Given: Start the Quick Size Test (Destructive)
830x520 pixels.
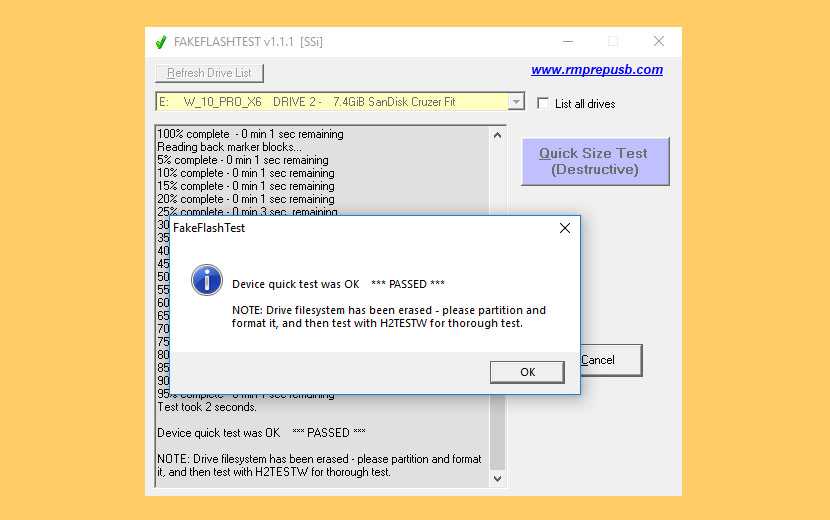Looking at the screenshot, I should pyautogui.click(x=594, y=161).
